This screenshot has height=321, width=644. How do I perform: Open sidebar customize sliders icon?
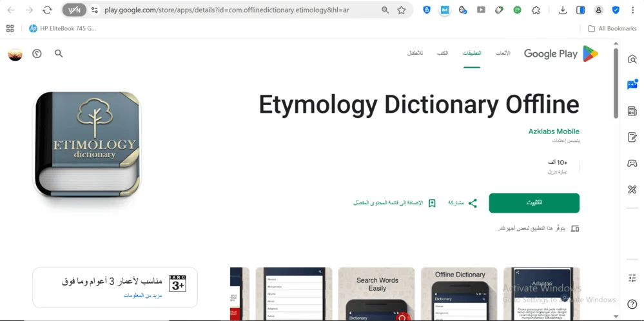[632, 278]
